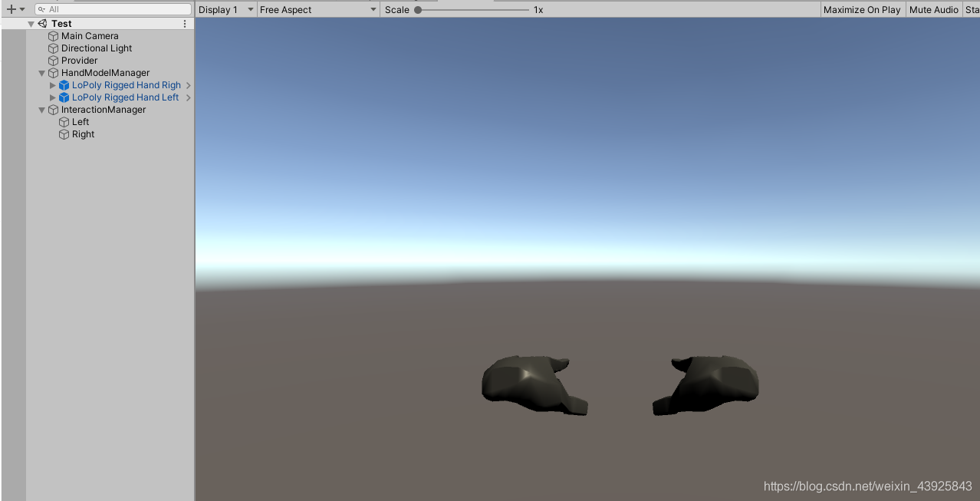Select the InteractionManager object name

tap(104, 110)
